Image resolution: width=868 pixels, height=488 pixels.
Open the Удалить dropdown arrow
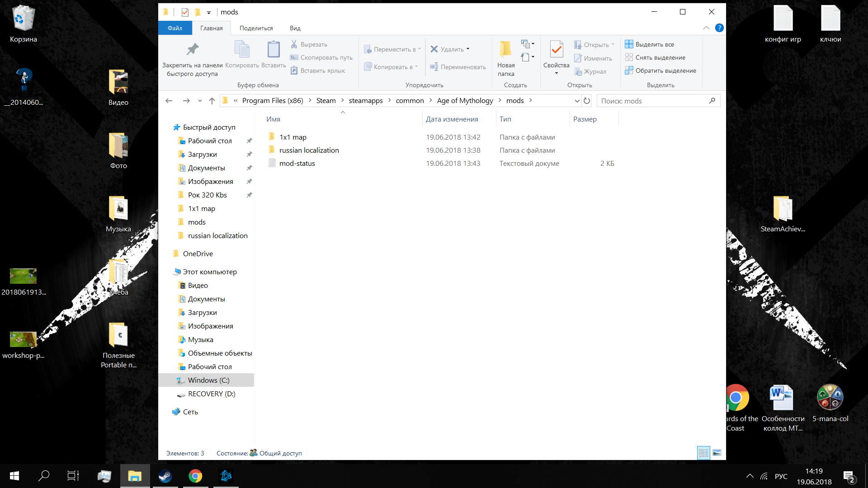[x=468, y=49]
